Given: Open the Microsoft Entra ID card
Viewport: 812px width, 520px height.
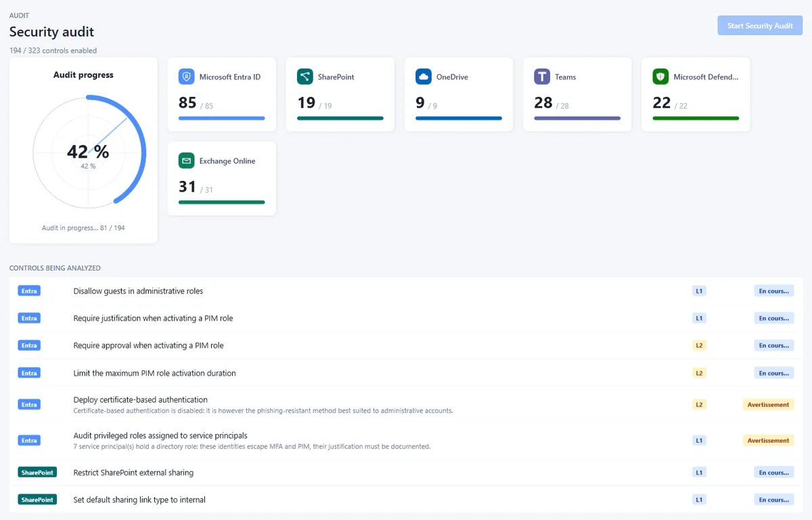Looking at the screenshot, I should pyautogui.click(x=221, y=94).
